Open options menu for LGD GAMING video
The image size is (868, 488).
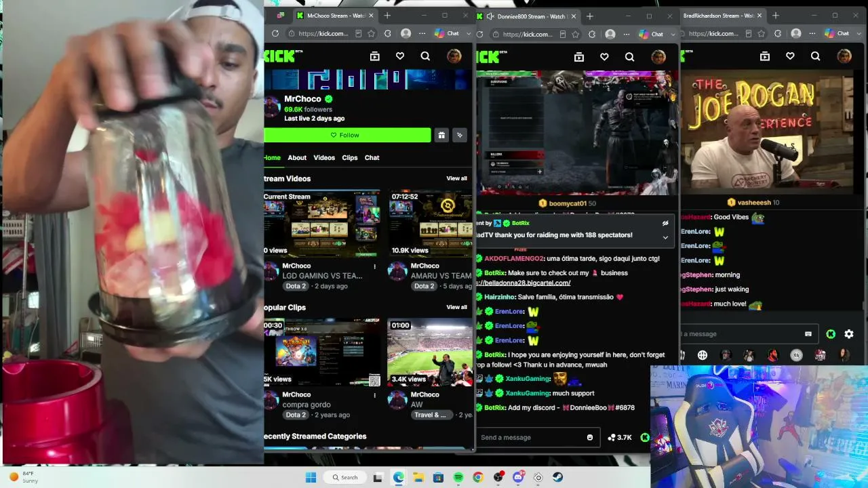tap(374, 266)
